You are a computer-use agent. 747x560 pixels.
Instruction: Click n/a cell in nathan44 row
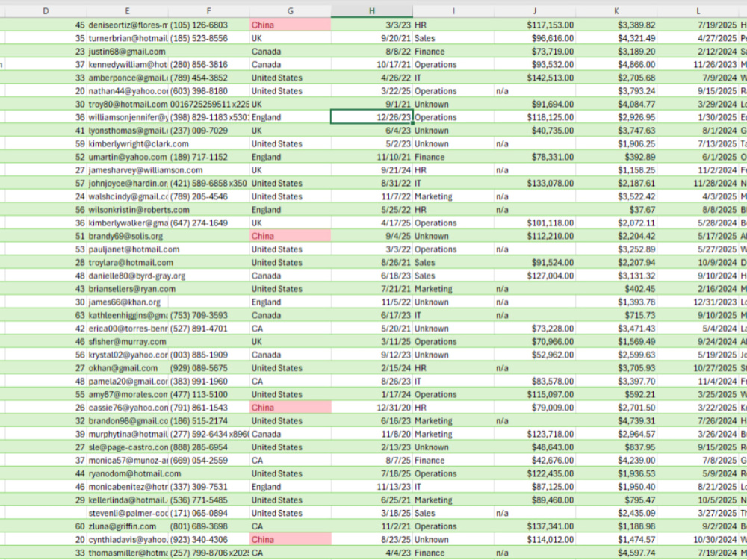535,91
